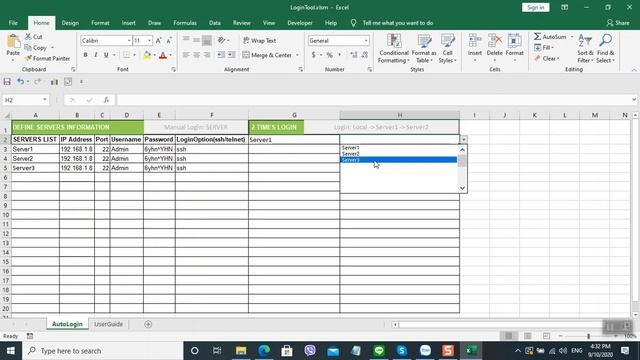Click the AutoSum sigma icon

coord(537,37)
